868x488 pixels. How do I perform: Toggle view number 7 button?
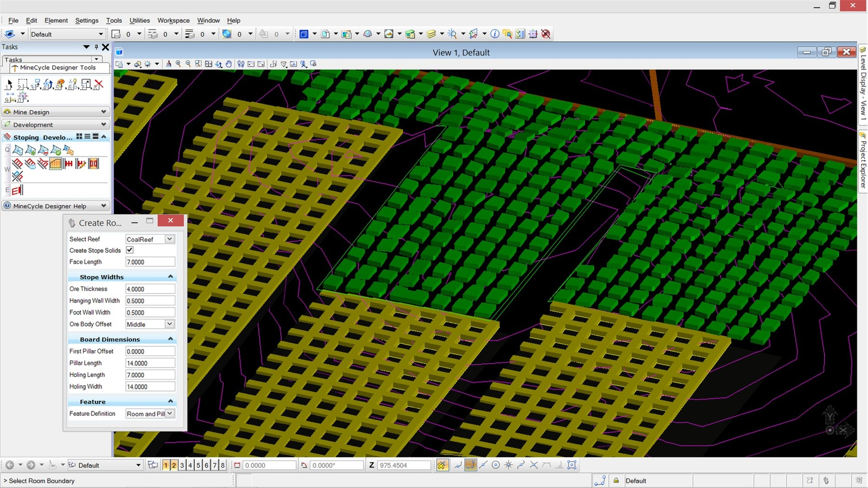pyautogui.click(x=215, y=465)
